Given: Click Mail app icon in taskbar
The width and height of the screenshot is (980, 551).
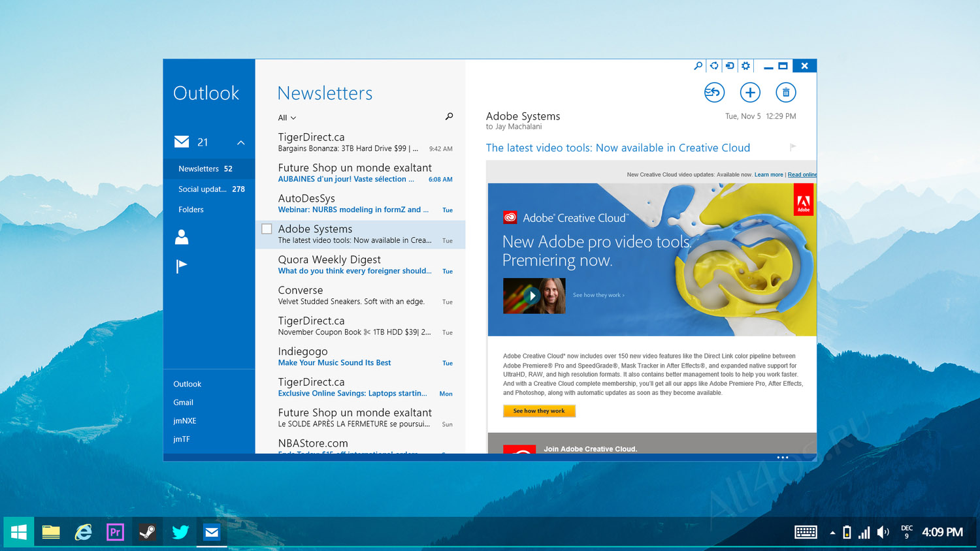Looking at the screenshot, I should [212, 532].
